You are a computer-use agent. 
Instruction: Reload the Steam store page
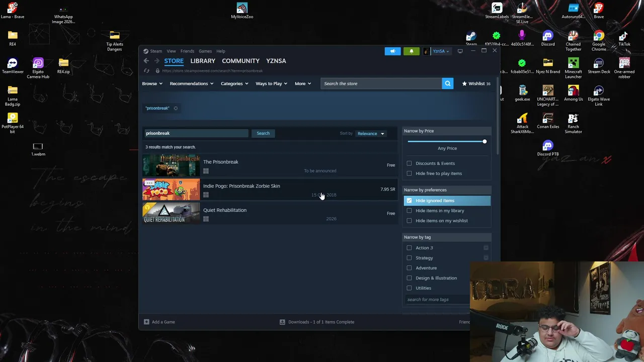tap(146, 71)
